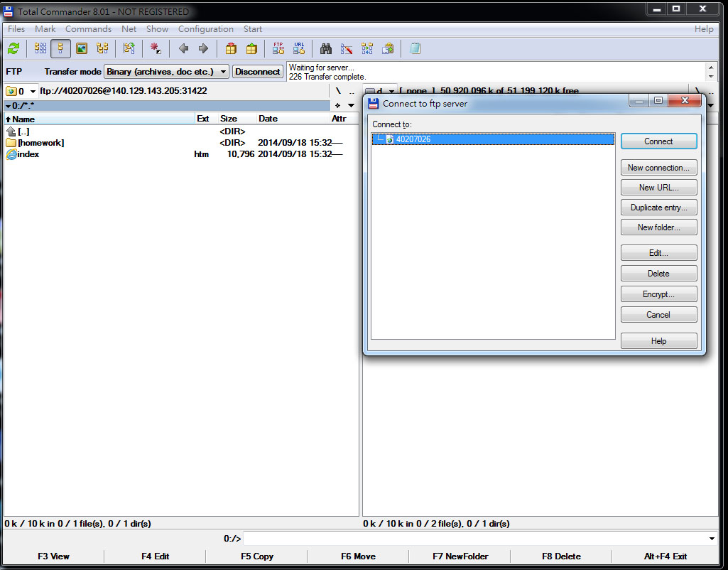
Task: Click the red asterisk toolbar icon
Action: click(x=156, y=48)
